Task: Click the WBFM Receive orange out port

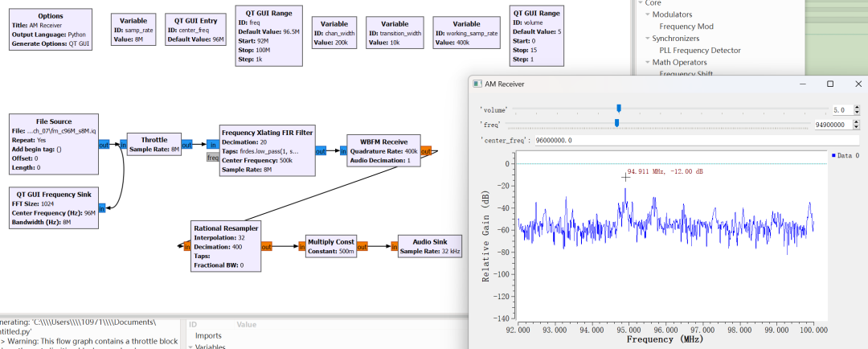Action: tap(426, 150)
